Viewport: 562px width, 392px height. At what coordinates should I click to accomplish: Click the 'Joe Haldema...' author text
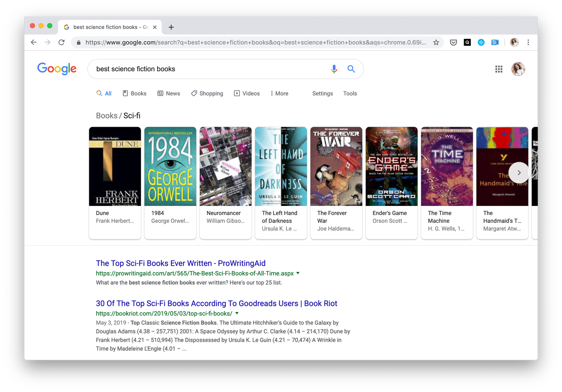coord(336,229)
